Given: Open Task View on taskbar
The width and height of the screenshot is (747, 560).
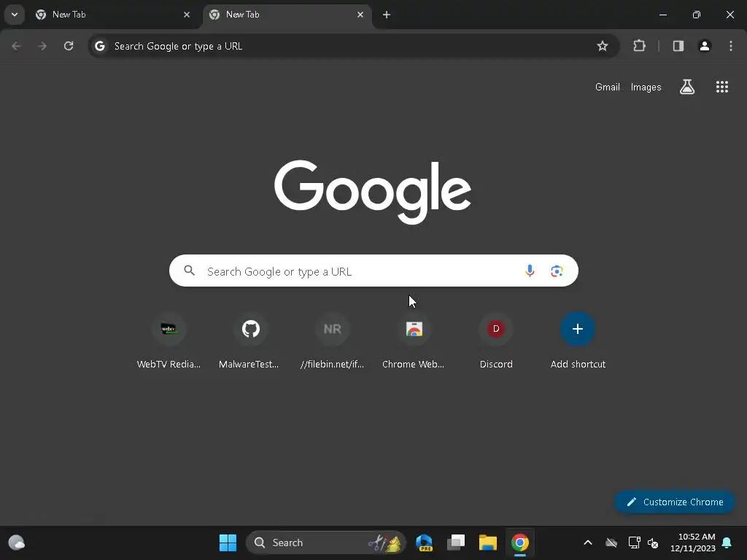Looking at the screenshot, I should pos(456,542).
